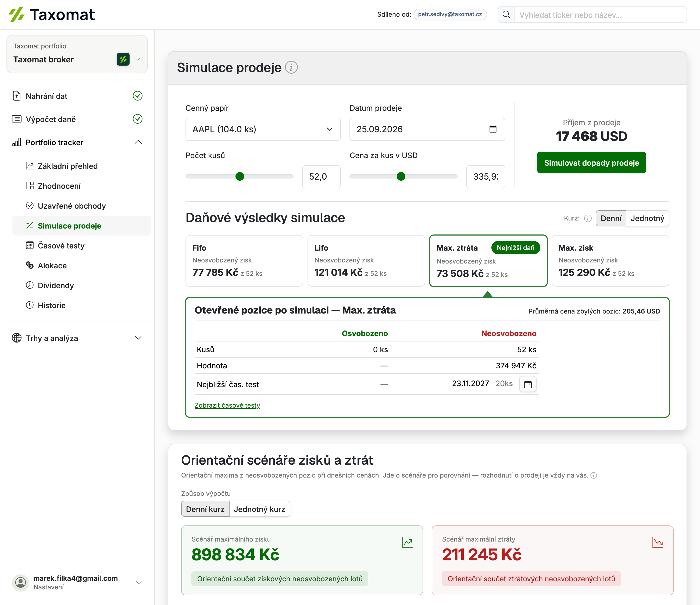
Task: Open the Zobrazit časové testy link
Action: click(x=227, y=405)
